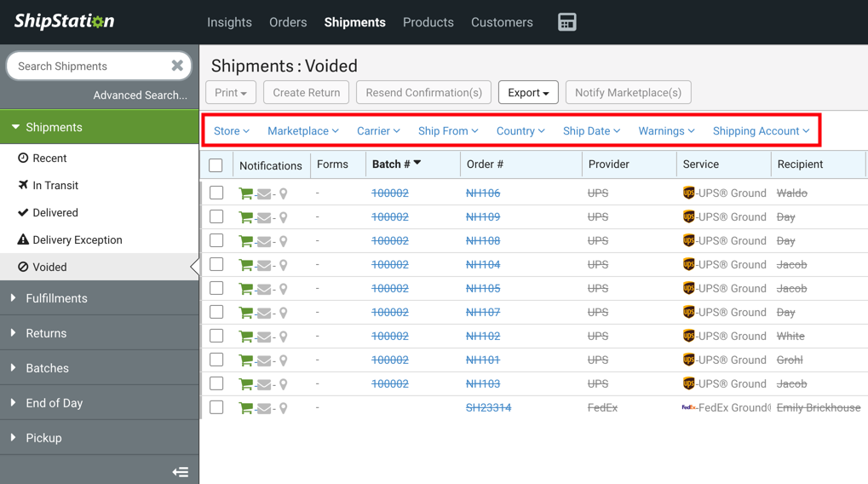Click the cart icon in row NH104
Screen dimensions: 868x484
(x=246, y=265)
